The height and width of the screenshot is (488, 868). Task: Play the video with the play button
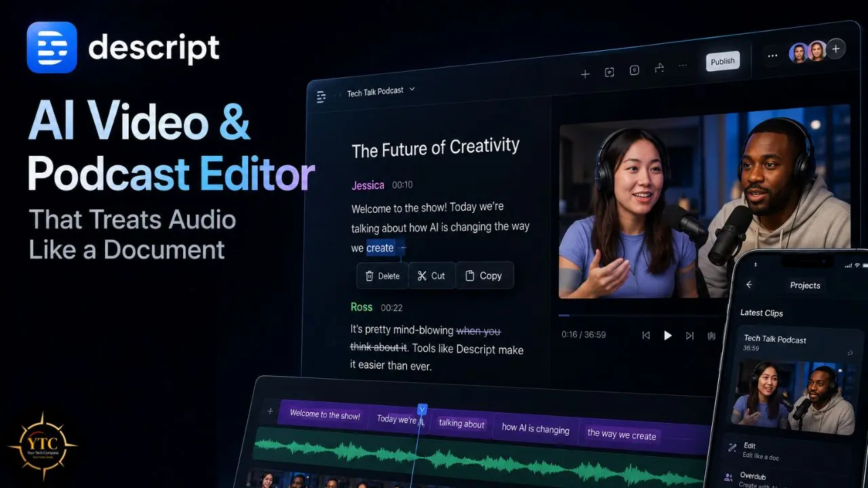(x=668, y=335)
